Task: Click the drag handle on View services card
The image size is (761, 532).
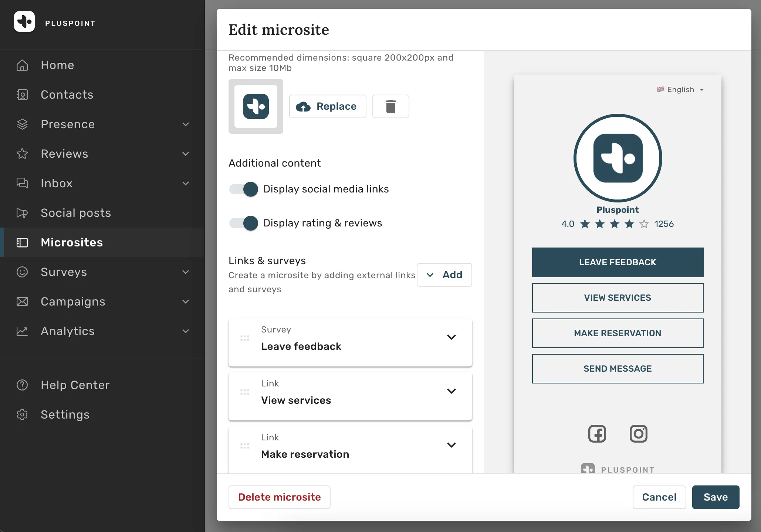Action: (245, 392)
